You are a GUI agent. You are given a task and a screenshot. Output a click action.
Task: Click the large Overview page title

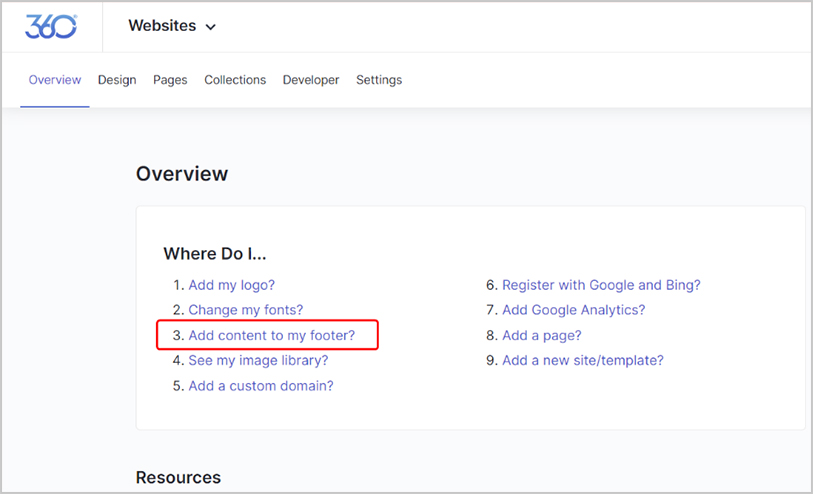coord(182,174)
